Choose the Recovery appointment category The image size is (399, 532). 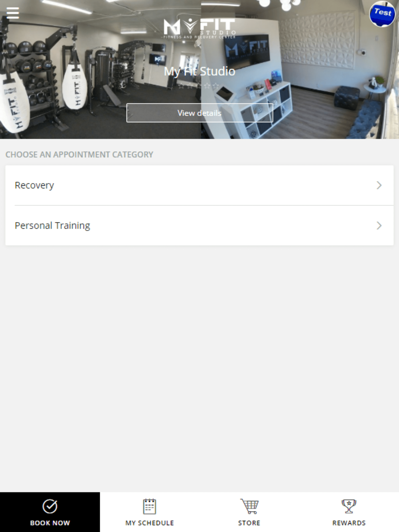[199, 185]
